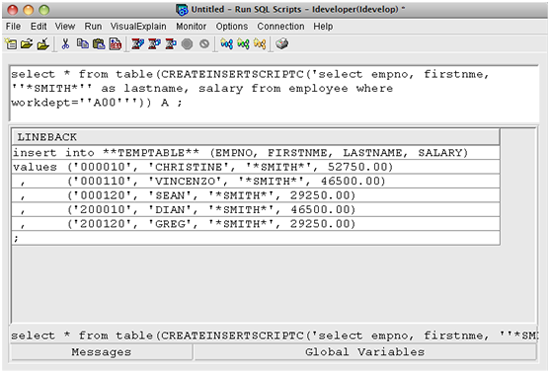This screenshot has width=550, height=373.
Task: Click the executed statement line above Messages
Action: tap(274, 335)
